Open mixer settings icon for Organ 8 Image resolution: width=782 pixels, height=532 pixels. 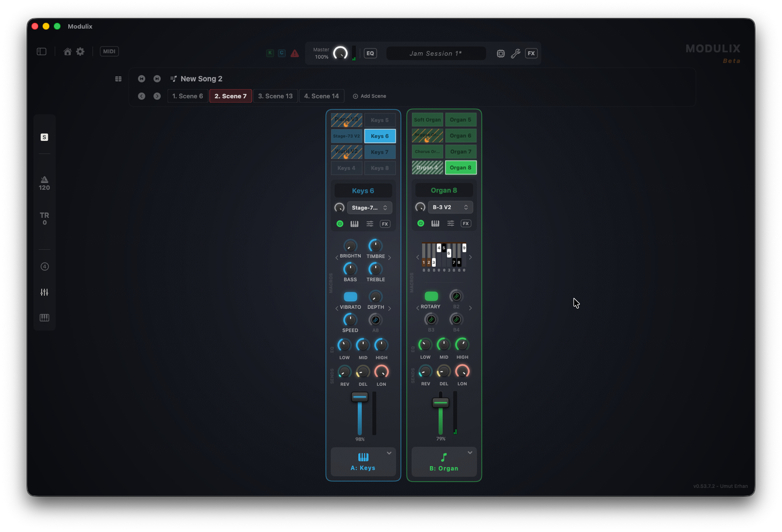(451, 223)
